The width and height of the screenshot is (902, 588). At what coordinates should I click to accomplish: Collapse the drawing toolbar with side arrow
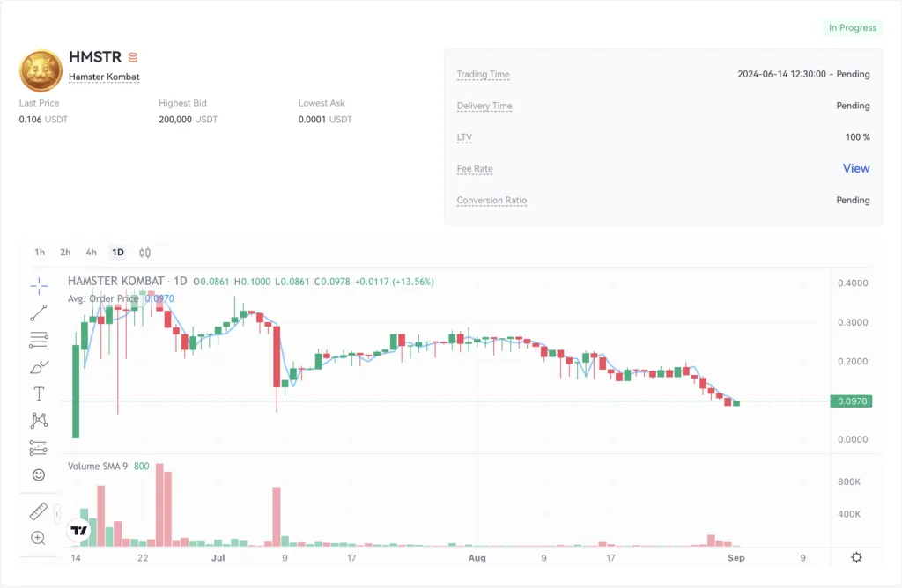[57, 513]
